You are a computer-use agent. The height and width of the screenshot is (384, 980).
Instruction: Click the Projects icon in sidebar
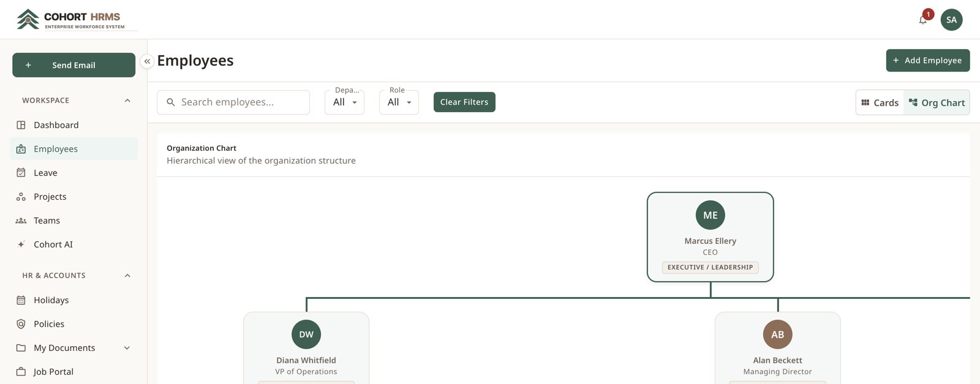(21, 197)
